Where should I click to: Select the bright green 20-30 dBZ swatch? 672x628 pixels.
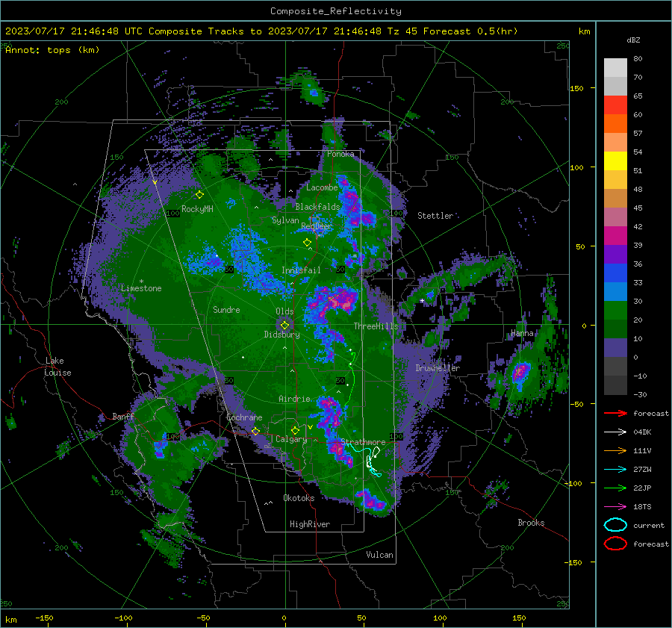pyautogui.click(x=615, y=311)
